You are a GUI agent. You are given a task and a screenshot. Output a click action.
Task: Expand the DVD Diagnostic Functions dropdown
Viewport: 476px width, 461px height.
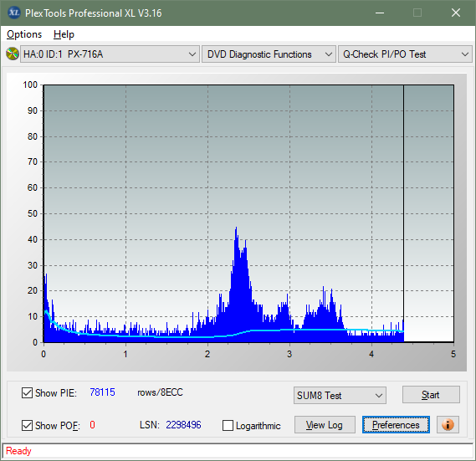269,54
